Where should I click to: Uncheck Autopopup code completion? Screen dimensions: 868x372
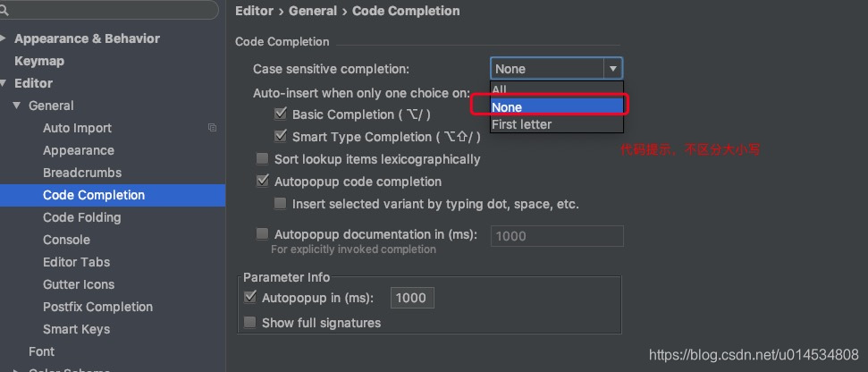pos(262,182)
